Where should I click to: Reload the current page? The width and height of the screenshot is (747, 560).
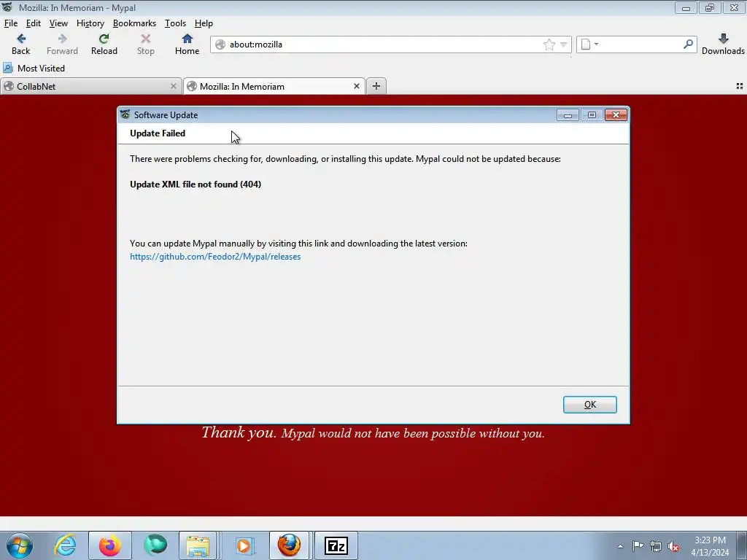point(104,44)
